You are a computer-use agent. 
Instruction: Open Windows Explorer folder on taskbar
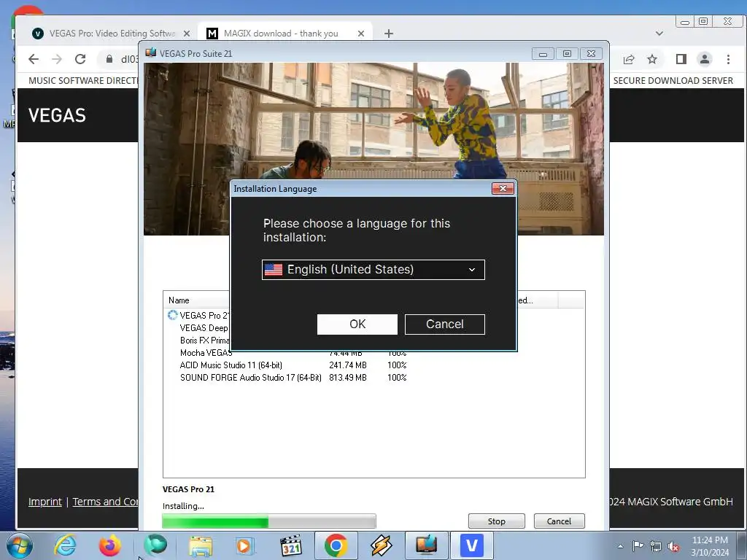201,545
